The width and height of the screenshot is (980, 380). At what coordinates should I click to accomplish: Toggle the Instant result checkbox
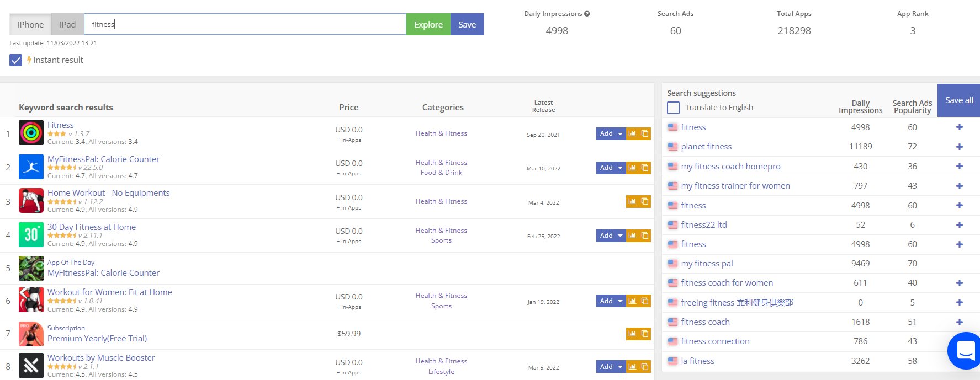[16, 60]
